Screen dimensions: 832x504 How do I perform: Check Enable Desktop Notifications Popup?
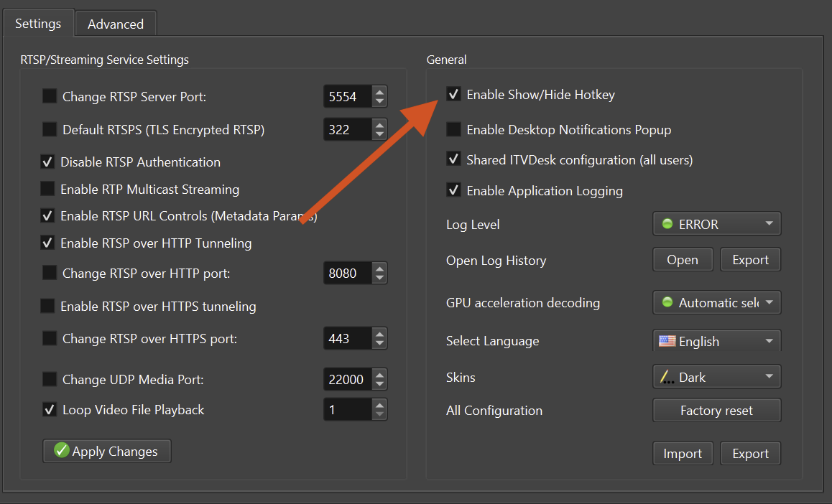[453, 130]
